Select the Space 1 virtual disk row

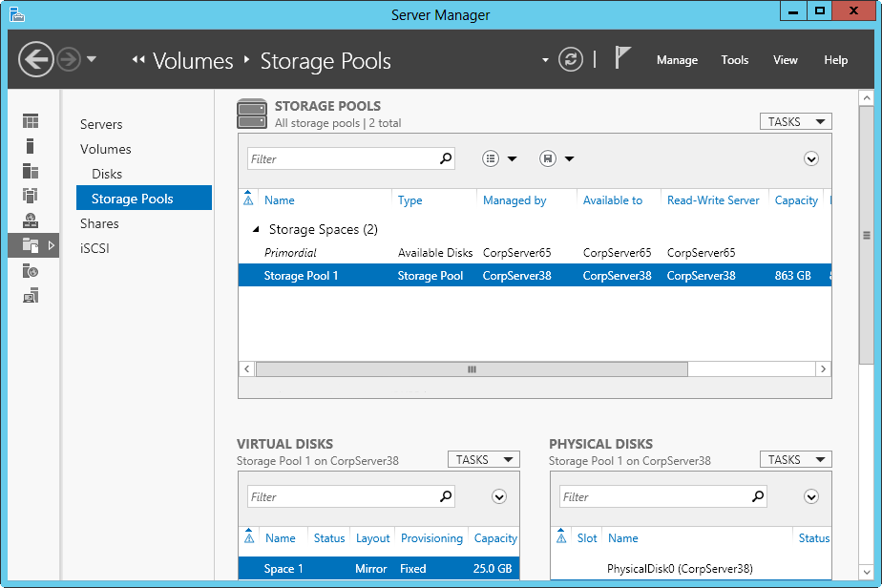tap(379, 568)
